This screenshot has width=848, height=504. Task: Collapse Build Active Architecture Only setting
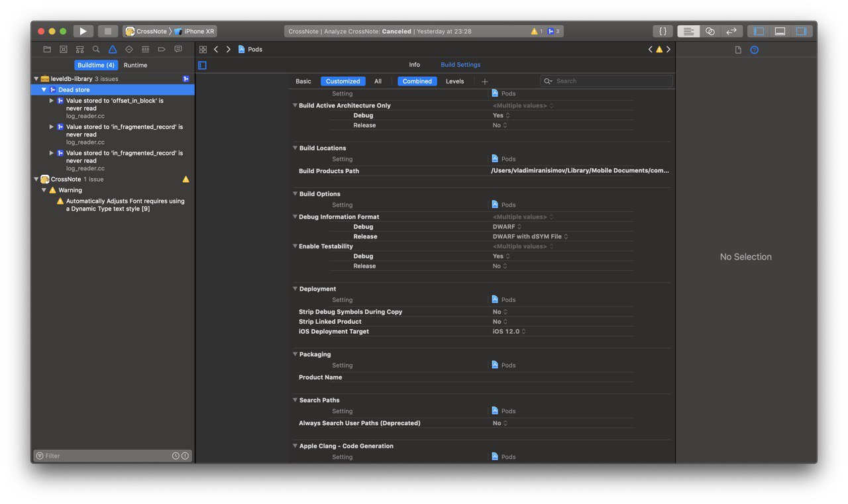(x=295, y=105)
